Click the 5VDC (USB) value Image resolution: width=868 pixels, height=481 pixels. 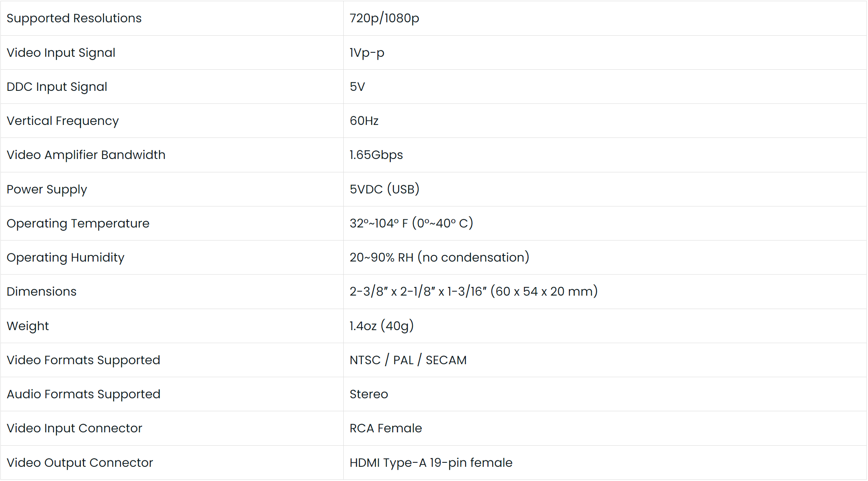(384, 189)
